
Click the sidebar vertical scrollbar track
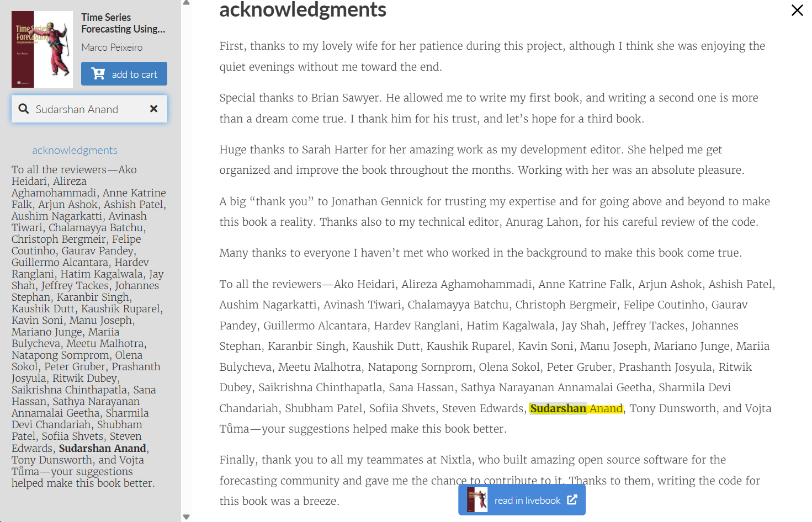pyautogui.click(x=187, y=259)
